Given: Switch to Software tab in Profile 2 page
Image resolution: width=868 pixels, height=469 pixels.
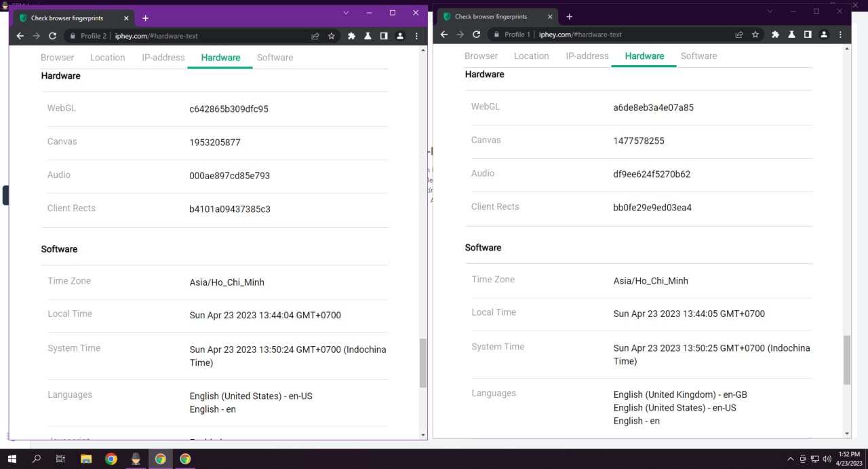Looking at the screenshot, I should click(x=275, y=58).
